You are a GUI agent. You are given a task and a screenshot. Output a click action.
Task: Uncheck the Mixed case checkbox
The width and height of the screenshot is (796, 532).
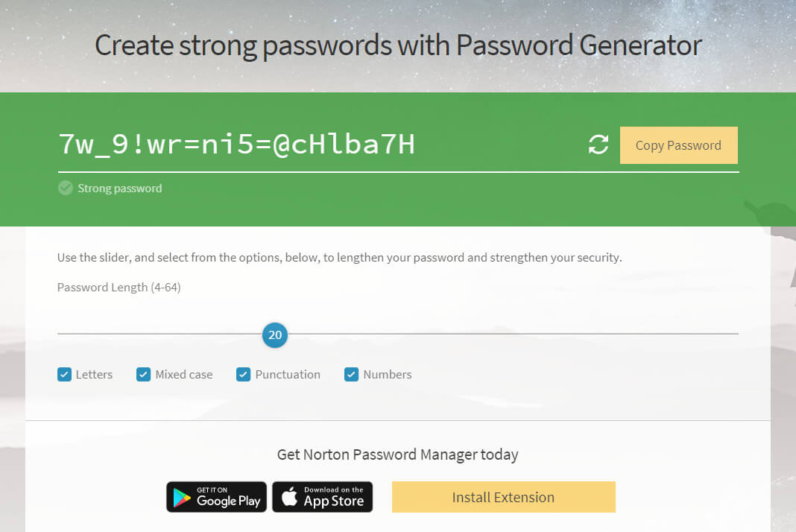click(143, 374)
